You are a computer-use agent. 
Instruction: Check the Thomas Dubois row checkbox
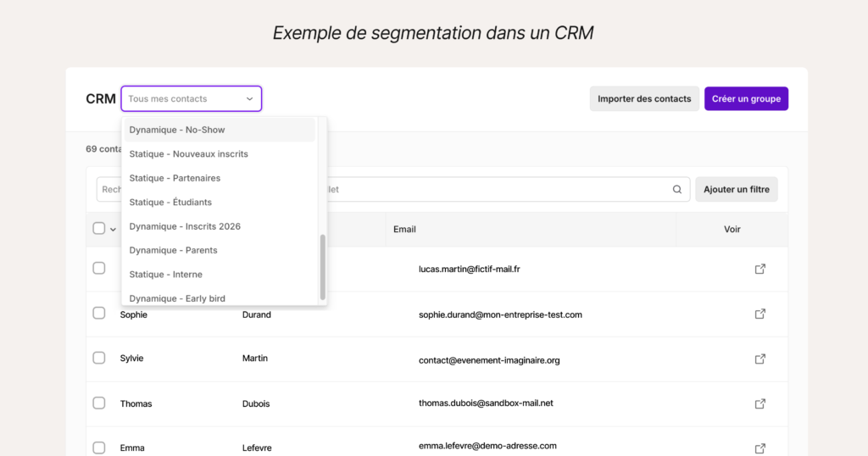[x=99, y=403]
